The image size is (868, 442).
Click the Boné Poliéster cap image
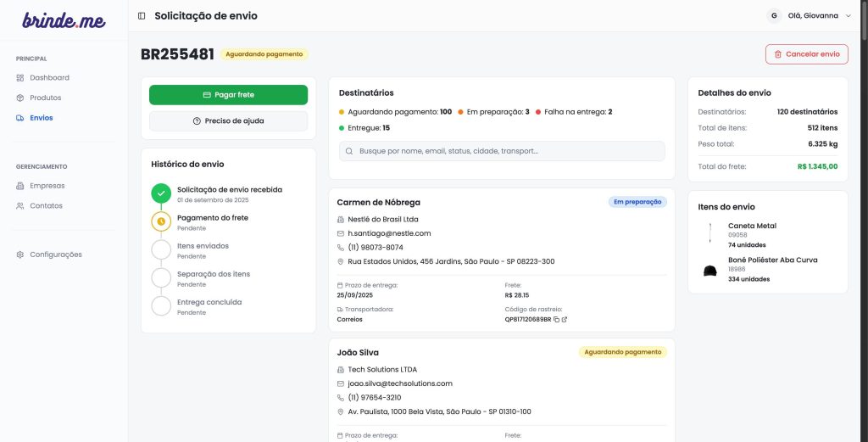coord(709,270)
